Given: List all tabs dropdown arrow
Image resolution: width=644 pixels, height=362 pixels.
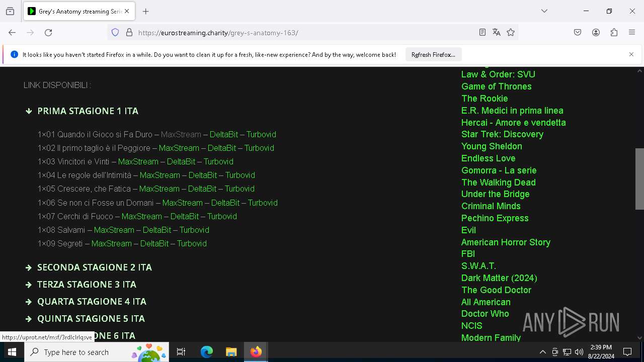Looking at the screenshot, I should (544, 11).
